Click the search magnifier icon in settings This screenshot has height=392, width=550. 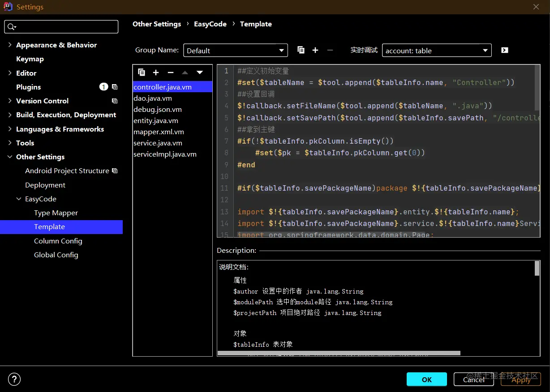pos(12,27)
